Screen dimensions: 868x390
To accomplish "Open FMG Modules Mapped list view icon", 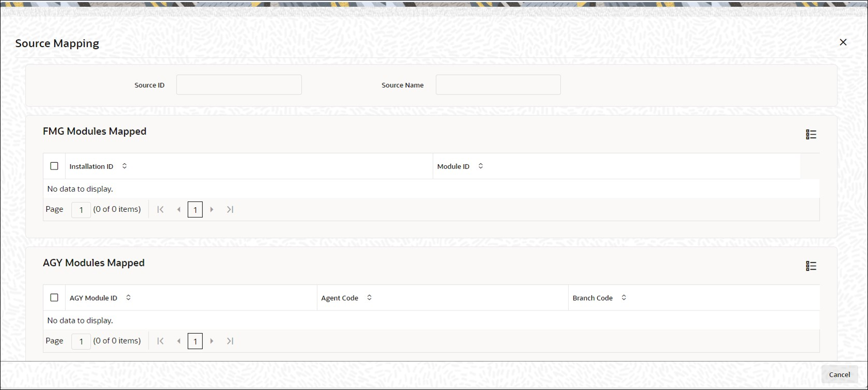I will coord(811,134).
